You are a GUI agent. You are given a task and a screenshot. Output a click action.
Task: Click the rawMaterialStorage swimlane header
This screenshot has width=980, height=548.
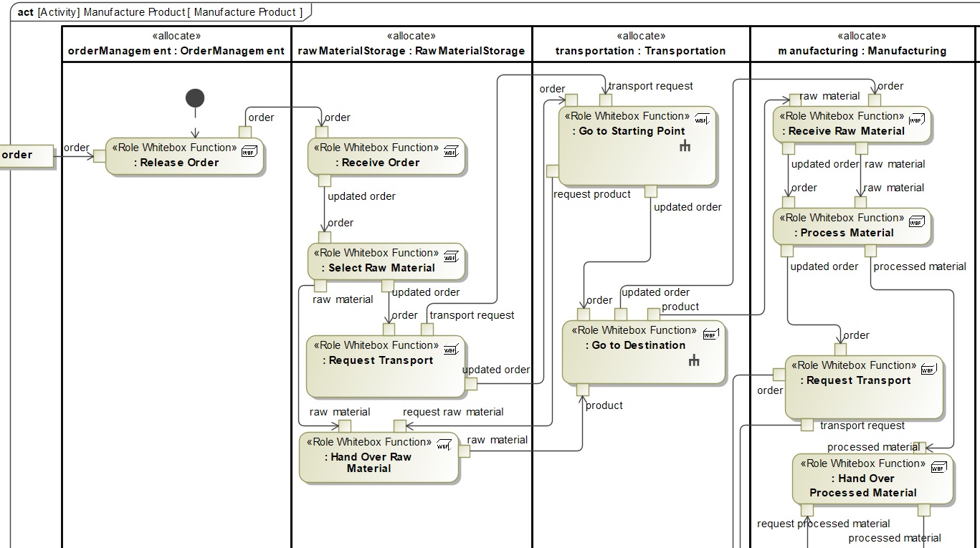(411, 44)
